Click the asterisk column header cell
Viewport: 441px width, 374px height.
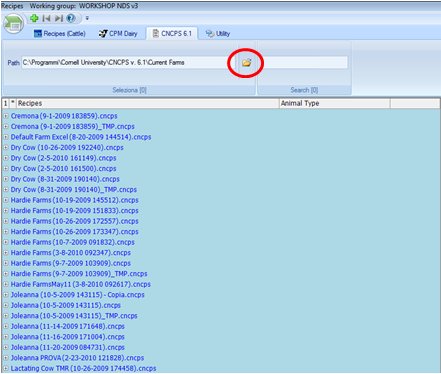[x=13, y=103]
